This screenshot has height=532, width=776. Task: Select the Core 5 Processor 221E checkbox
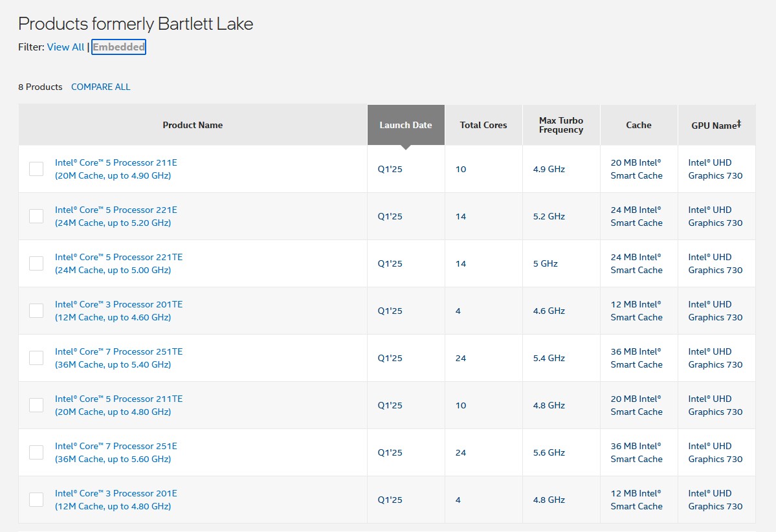pyautogui.click(x=36, y=216)
